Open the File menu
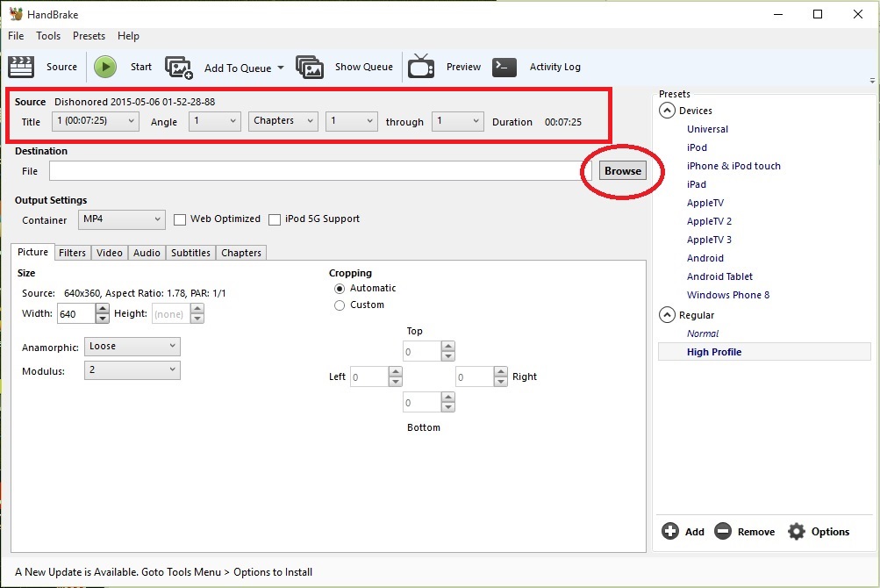Viewport: 880px width, 588px height. click(x=16, y=36)
